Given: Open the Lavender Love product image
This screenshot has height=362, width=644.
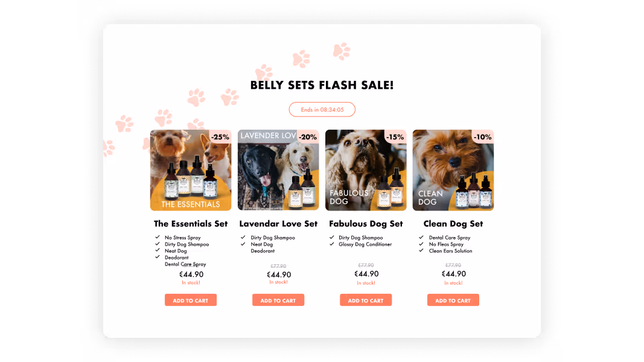Looking at the screenshot, I should (x=278, y=170).
